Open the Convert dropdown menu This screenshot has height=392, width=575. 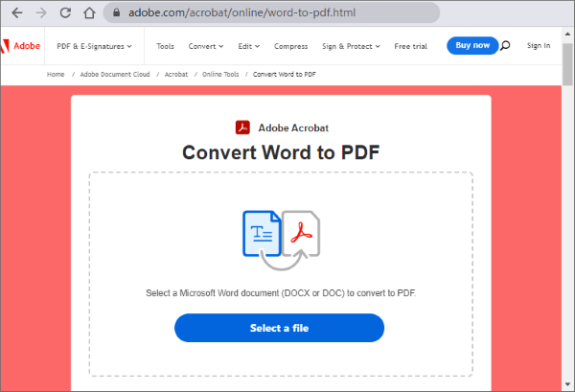click(x=205, y=46)
